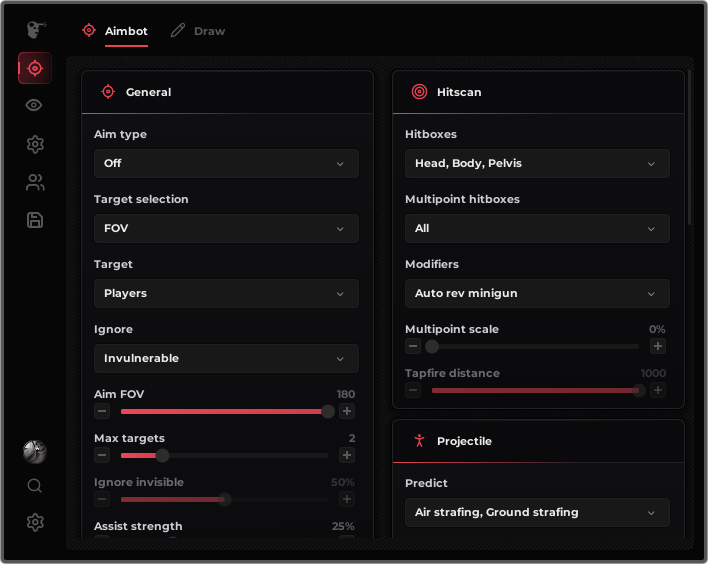Click the General panel title
The width and height of the screenshot is (708, 564).
coord(149,92)
